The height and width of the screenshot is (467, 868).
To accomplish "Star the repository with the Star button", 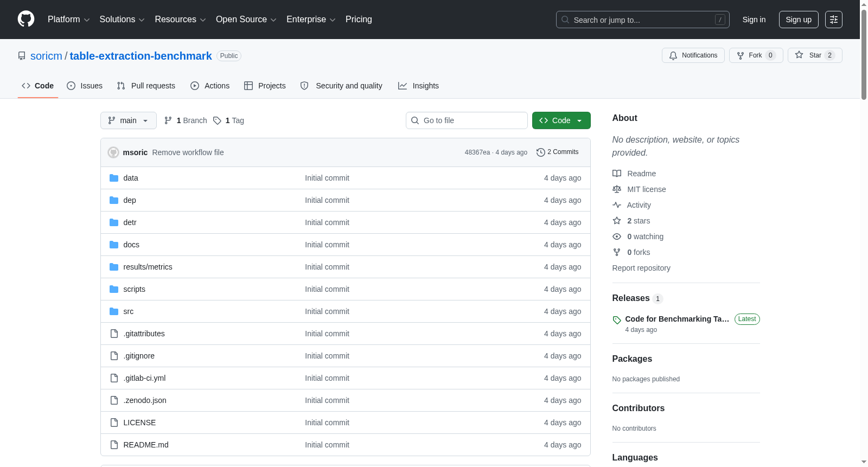I will click(x=815, y=55).
